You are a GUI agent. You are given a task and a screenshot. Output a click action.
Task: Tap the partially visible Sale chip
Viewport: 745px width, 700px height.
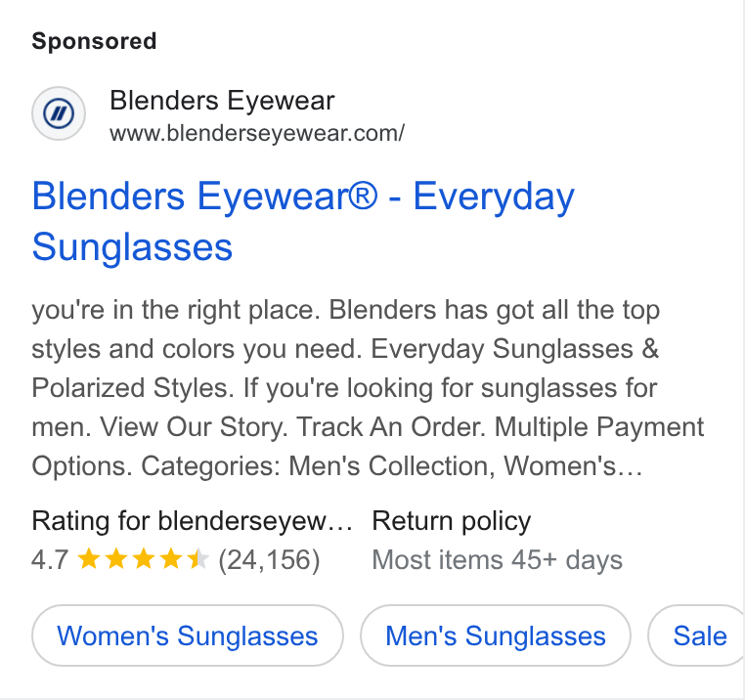click(696, 635)
